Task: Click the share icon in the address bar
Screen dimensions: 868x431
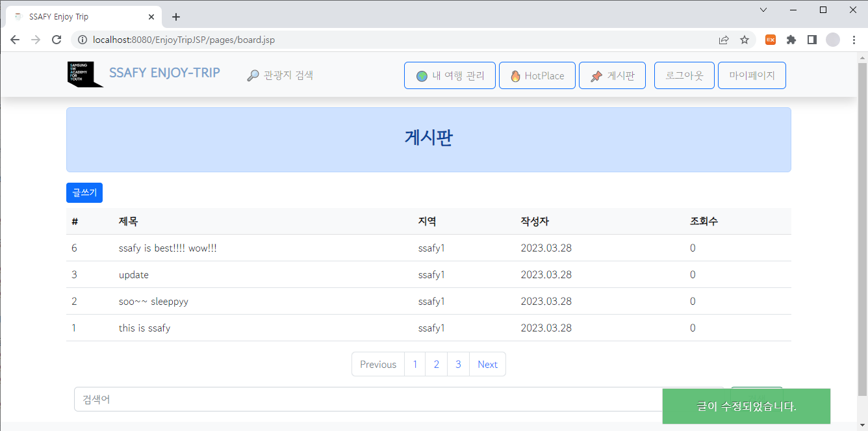Action: tap(723, 40)
